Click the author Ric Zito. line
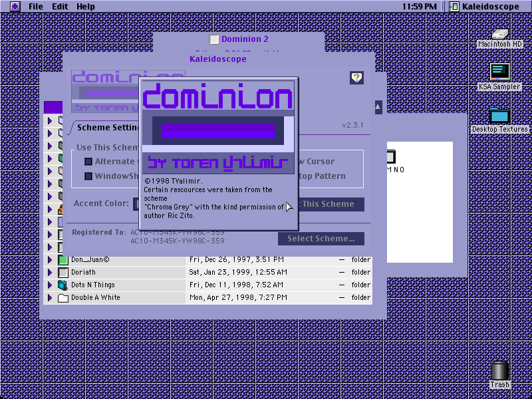This screenshot has width=532, height=399. (x=169, y=215)
